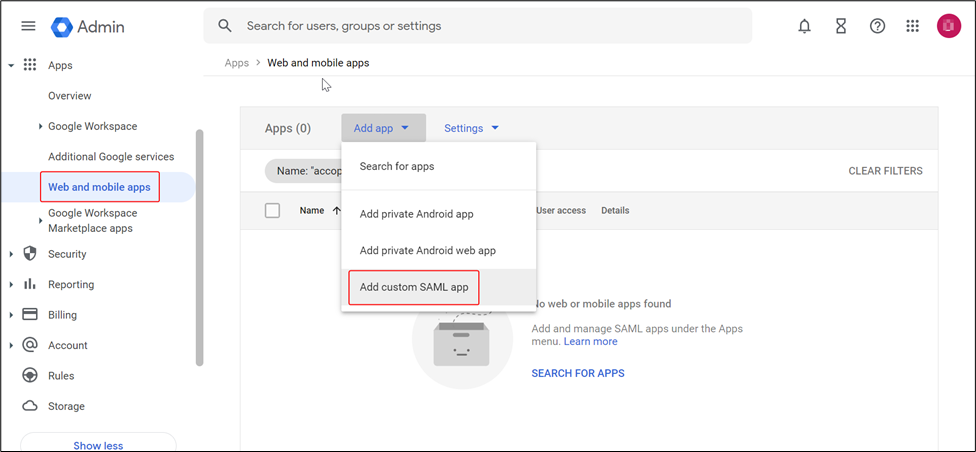Toggle the select-all apps checkbox
976x452 pixels.
coord(272,210)
